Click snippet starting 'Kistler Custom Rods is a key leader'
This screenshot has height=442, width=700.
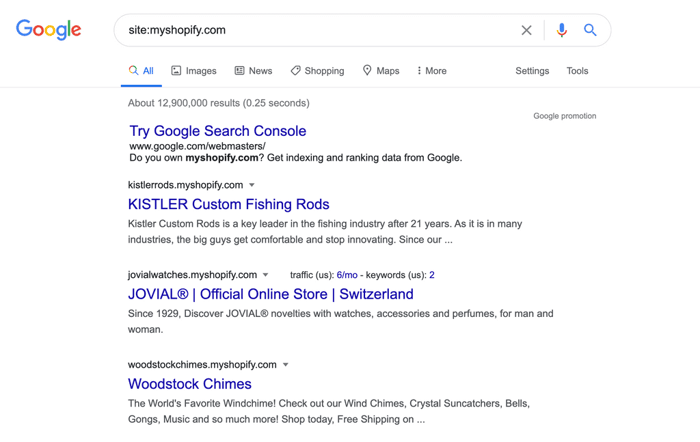tap(325, 232)
